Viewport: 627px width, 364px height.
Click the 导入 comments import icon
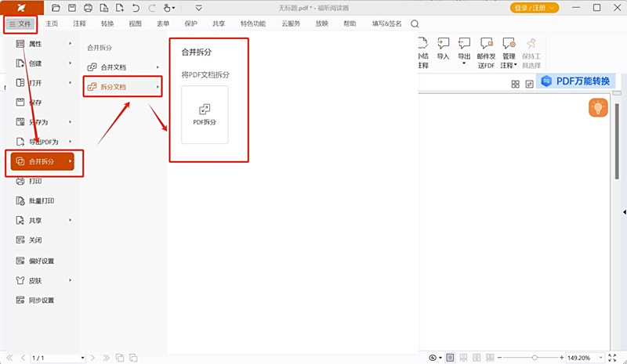(x=443, y=49)
